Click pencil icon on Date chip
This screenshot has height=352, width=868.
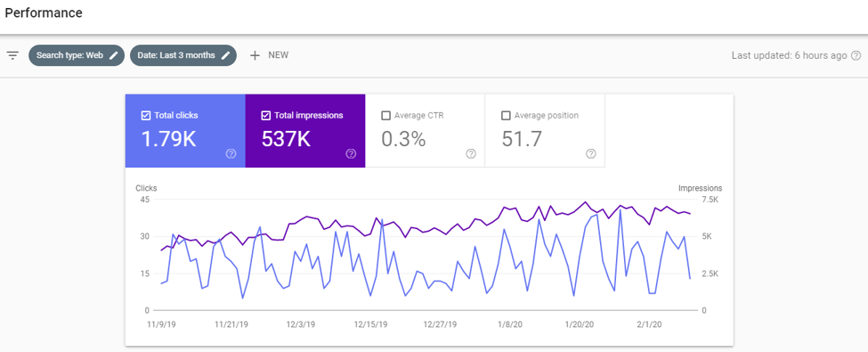click(226, 55)
